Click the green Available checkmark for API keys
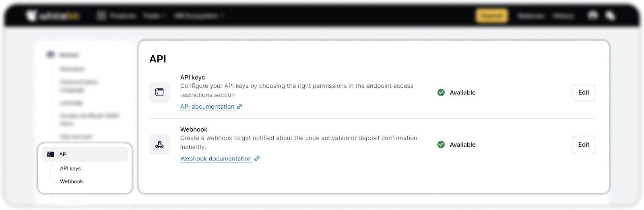This screenshot has height=210, width=644. coord(441,93)
